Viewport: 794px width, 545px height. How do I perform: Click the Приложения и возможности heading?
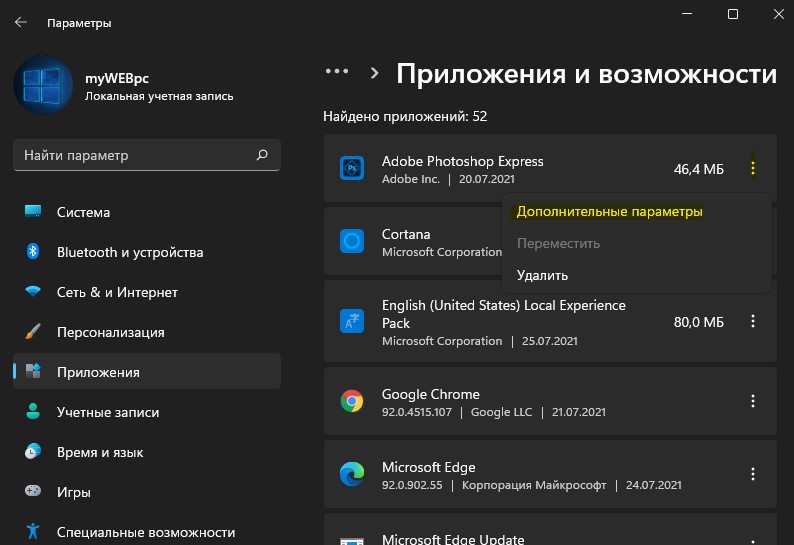586,74
